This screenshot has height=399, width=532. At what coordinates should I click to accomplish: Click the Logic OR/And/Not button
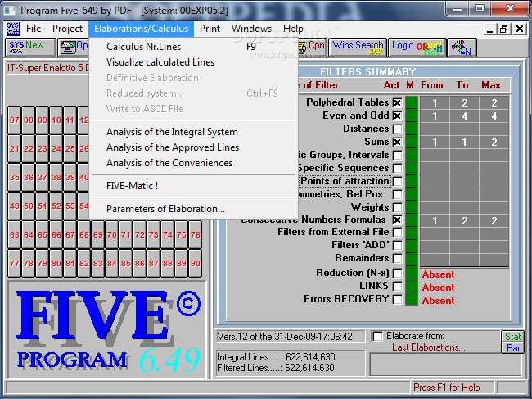[x=417, y=47]
